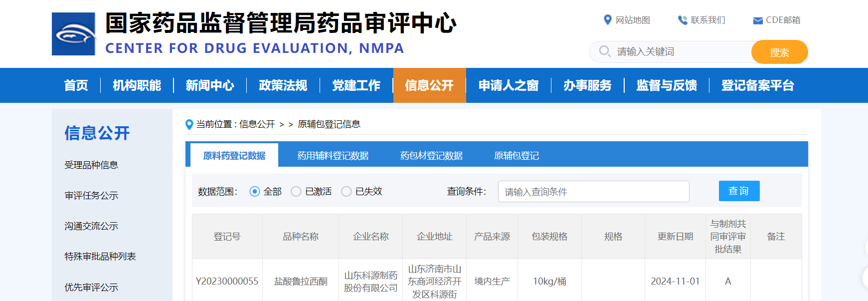Open the 办事服务 nav menu

588,85
